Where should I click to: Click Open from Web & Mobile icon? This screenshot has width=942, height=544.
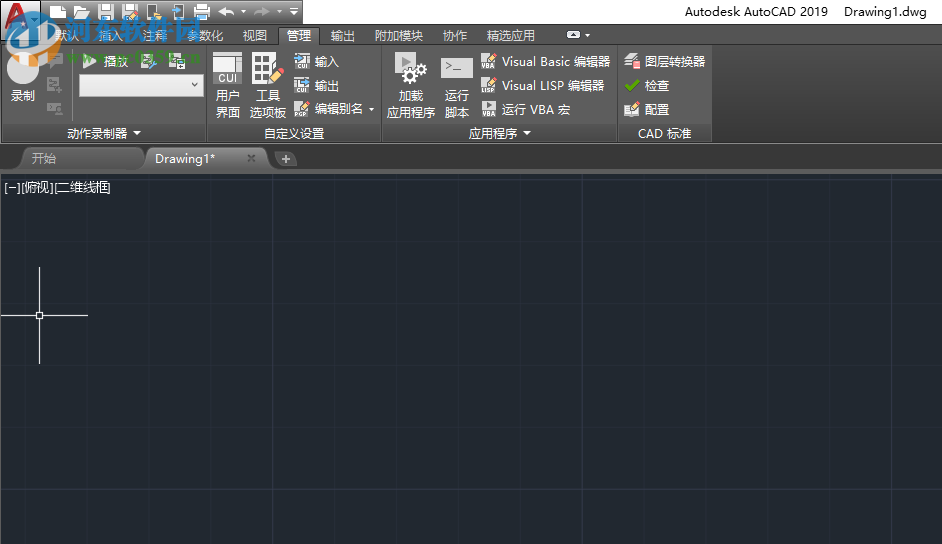154,12
